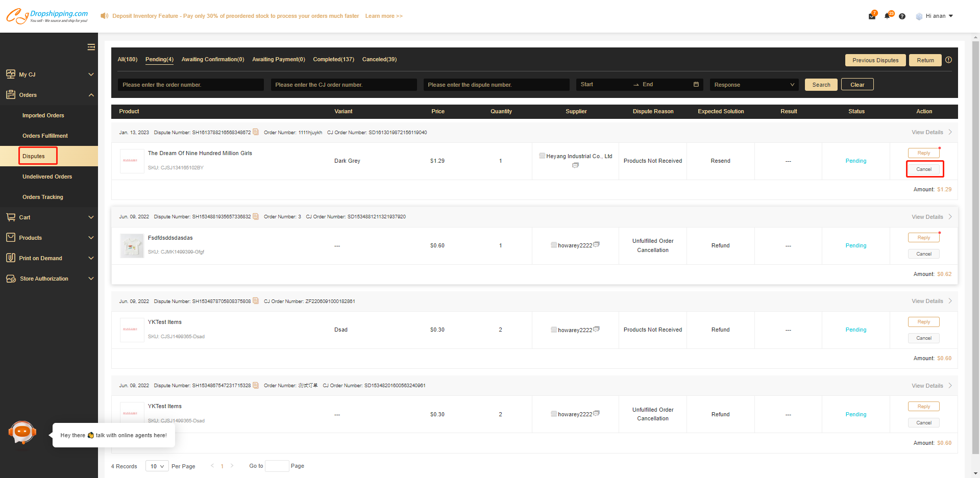
Task: Switch to the Completed(137) tab
Action: click(333, 60)
